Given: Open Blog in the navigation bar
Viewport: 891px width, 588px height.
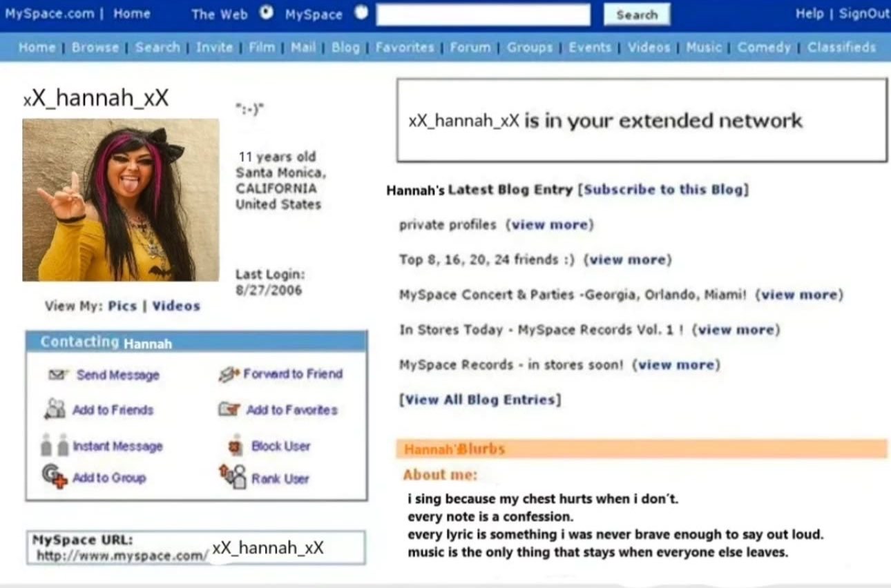Looking at the screenshot, I should (x=345, y=47).
